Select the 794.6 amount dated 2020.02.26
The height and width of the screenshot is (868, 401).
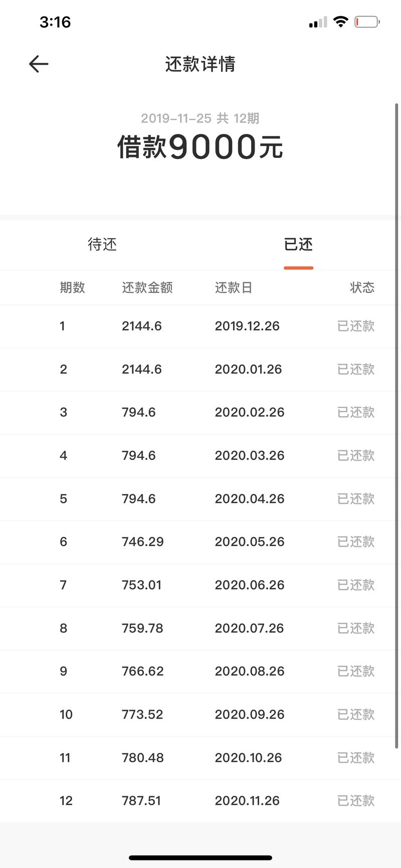click(139, 412)
